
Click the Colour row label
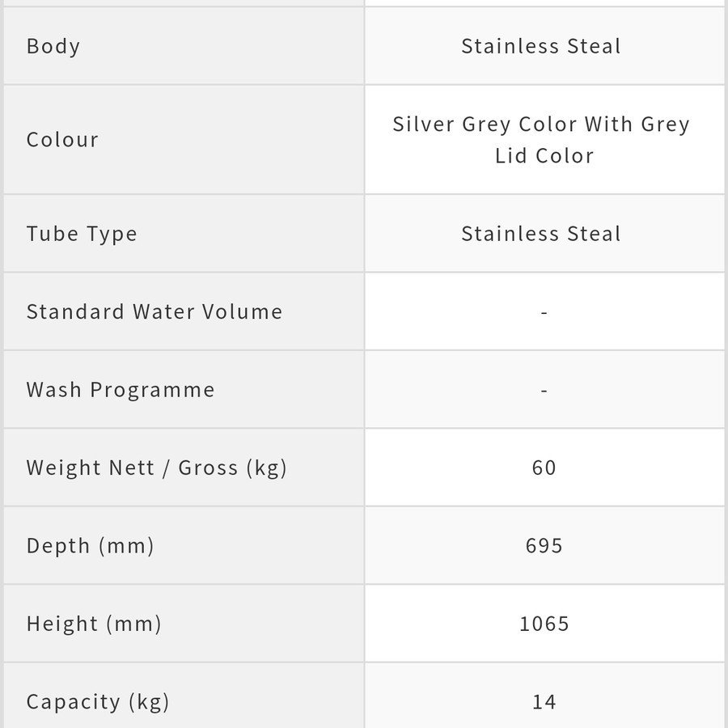[x=62, y=139]
